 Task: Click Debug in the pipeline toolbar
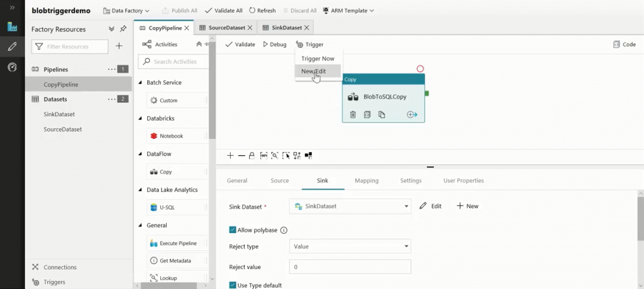pyautogui.click(x=275, y=45)
